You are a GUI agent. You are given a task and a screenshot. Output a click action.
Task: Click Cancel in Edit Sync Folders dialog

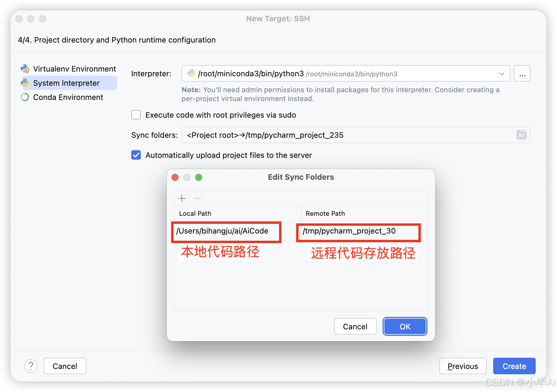tap(355, 326)
